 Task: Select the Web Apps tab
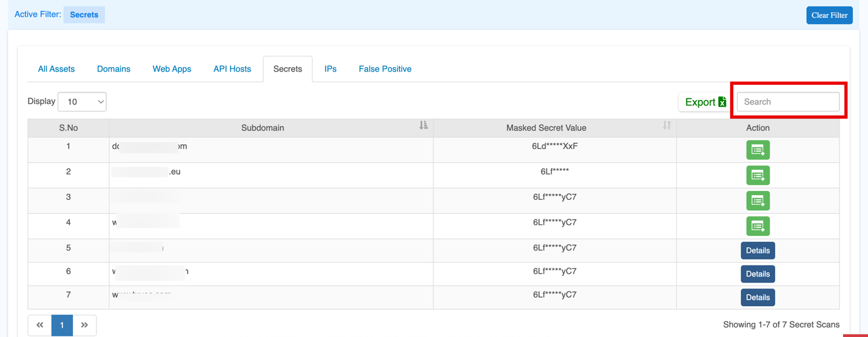(x=172, y=69)
